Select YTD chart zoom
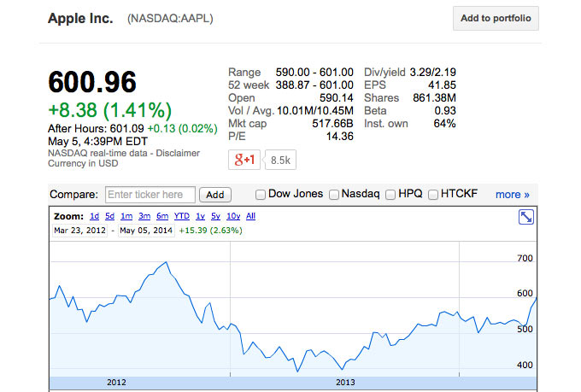Viewport: 581px width, 392px height. (x=182, y=216)
